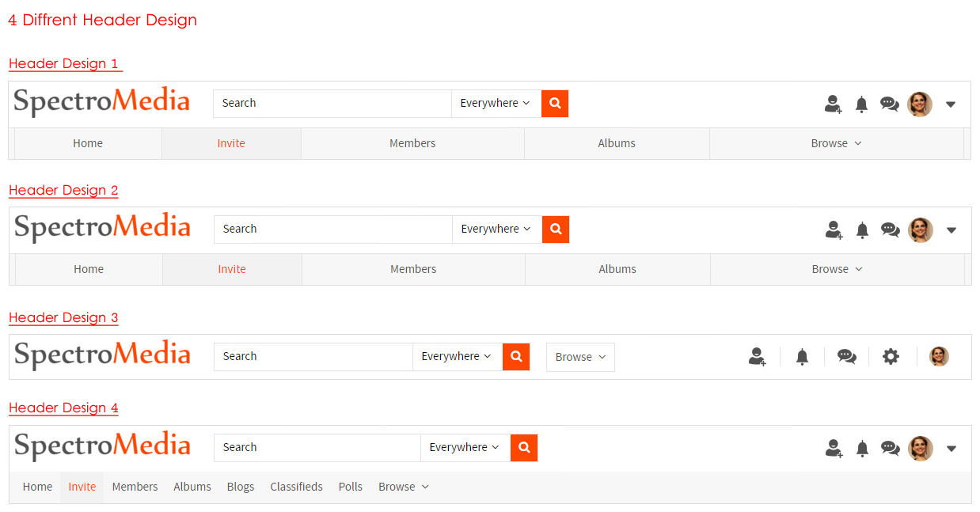Click the Polls menu item

pyautogui.click(x=350, y=487)
